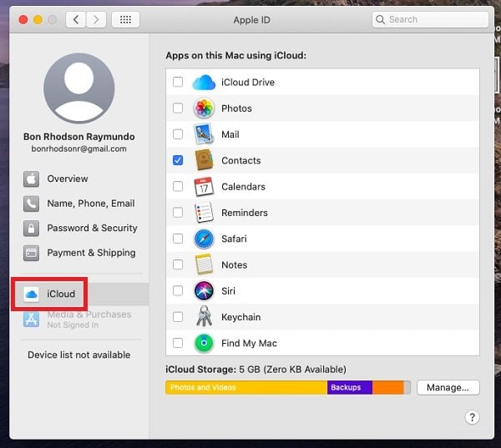The height and width of the screenshot is (448, 501).
Task: Enable the Notes checkbox
Action: click(x=178, y=264)
